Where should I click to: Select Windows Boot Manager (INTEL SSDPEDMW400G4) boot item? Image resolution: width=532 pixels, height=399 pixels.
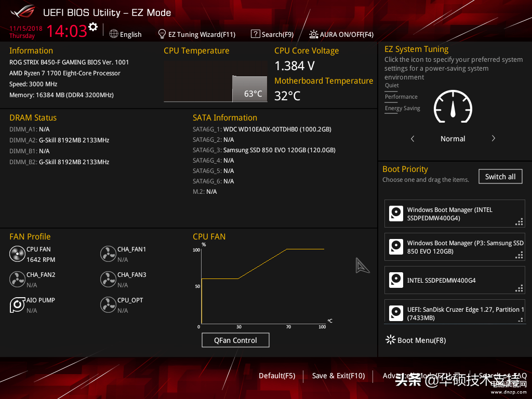[x=455, y=214]
